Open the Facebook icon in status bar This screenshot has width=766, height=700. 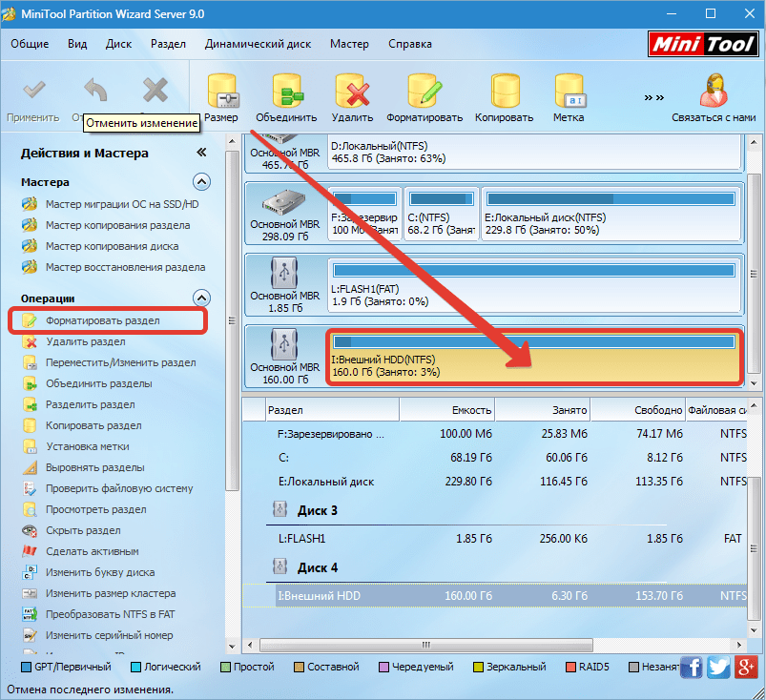click(x=693, y=668)
